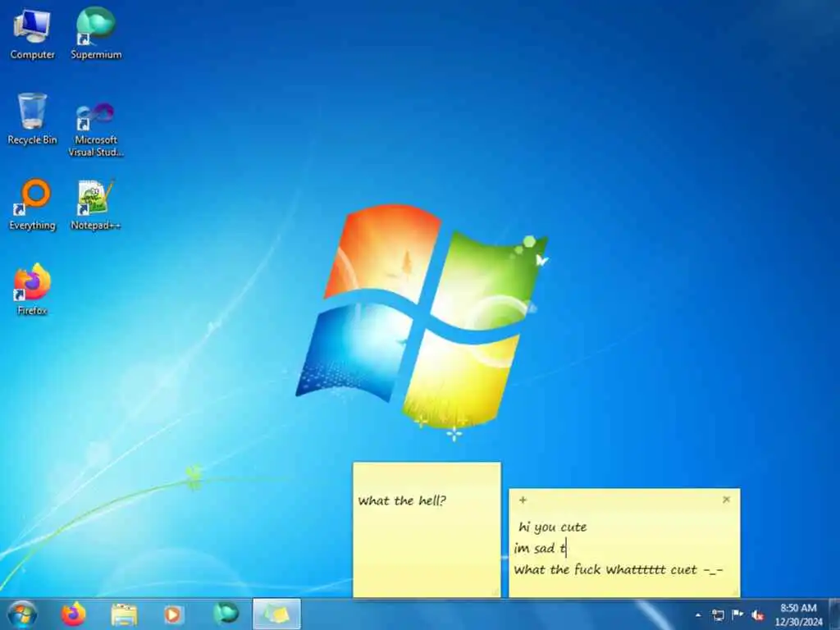This screenshot has height=630, width=840.
Task: Open the clock showing 8:50 AM
Action: point(798,614)
